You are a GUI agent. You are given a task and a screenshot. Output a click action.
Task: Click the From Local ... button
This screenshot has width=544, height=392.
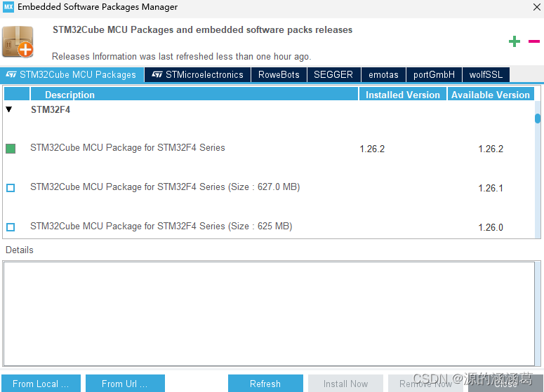click(x=41, y=384)
